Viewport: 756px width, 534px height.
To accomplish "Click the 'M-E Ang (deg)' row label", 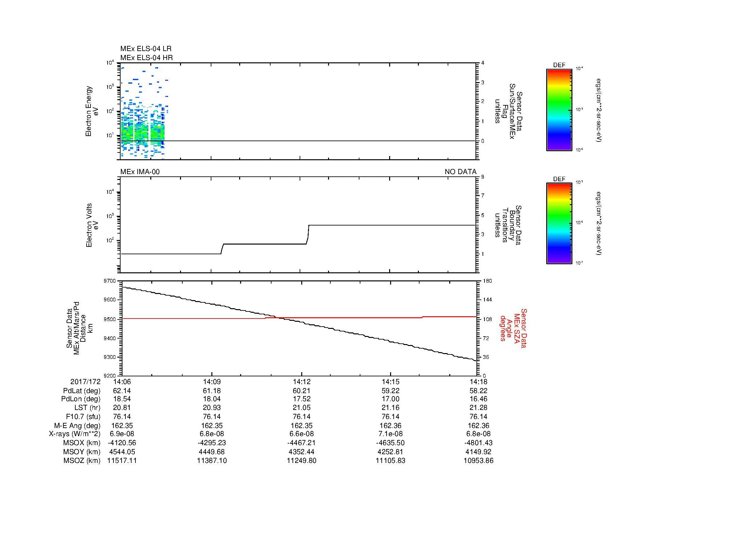I will pos(78,426).
